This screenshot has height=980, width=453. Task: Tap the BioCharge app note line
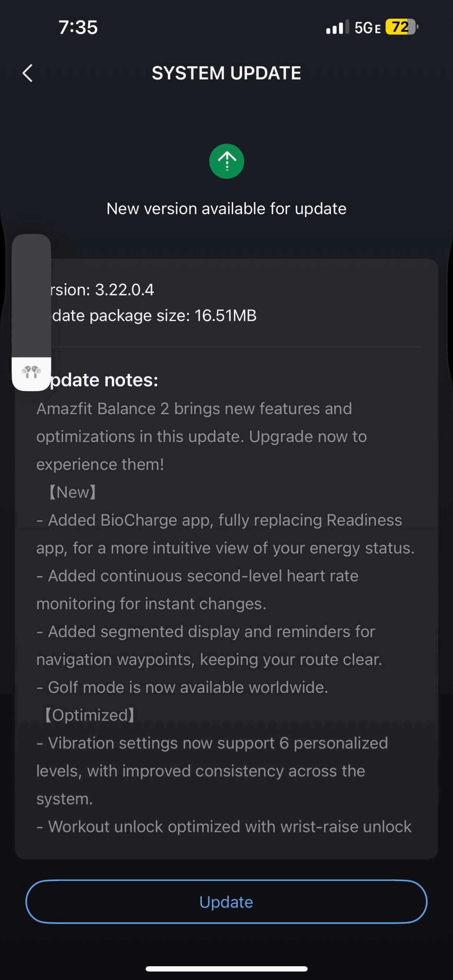[225, 521]
